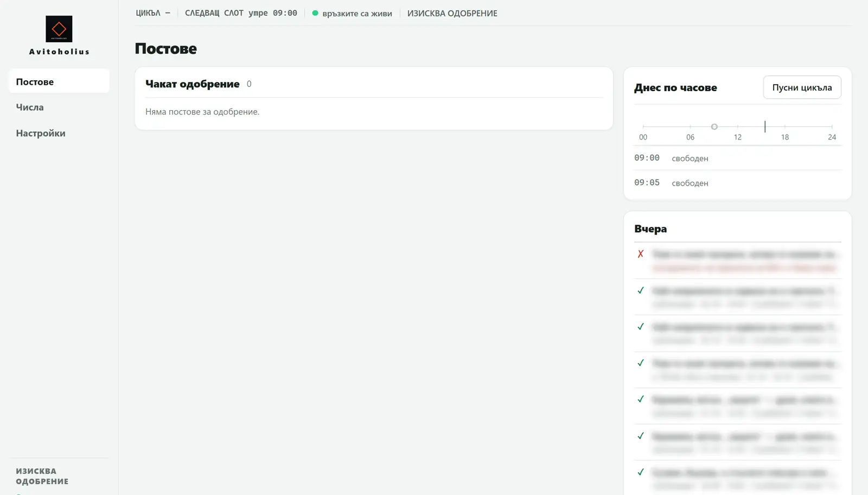Click the ИЗИСКВА ОДОБРЕНИЕ label in sidebar footer
Screen dimensions: 868x495
point(42,476)
